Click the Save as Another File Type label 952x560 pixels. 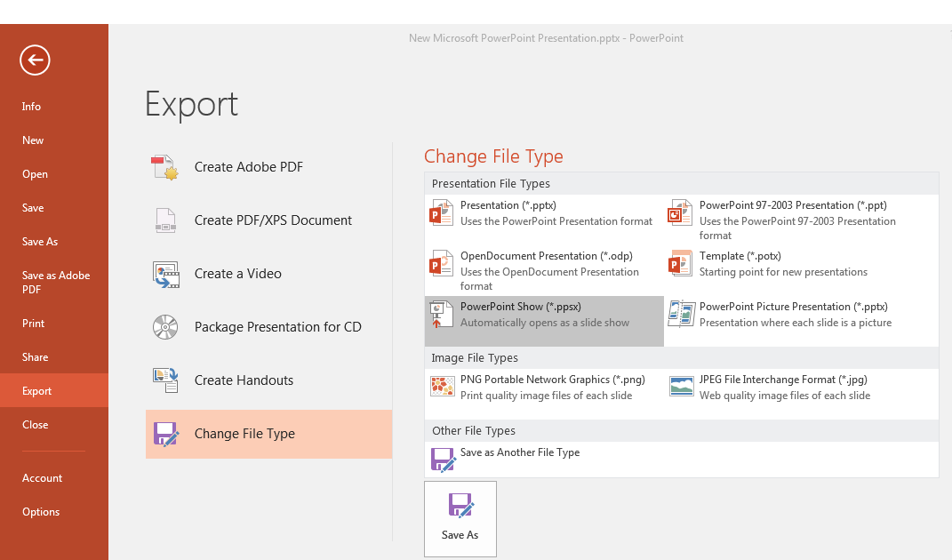(x=520, y=452)
